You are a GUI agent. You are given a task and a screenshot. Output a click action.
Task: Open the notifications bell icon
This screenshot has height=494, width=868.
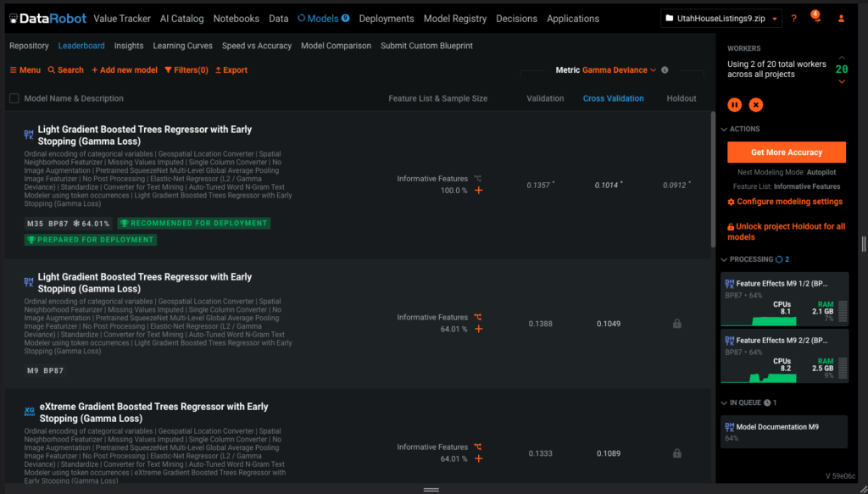[816, 17]
